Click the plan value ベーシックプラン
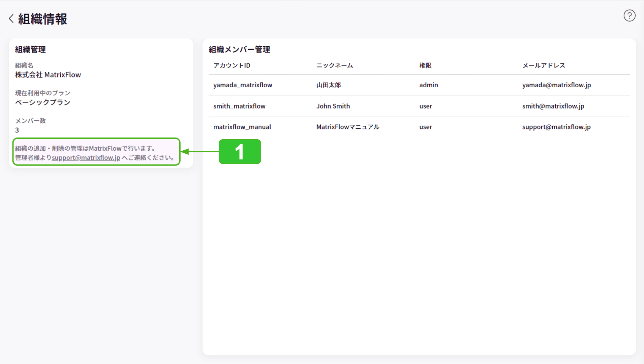The image size is (644, 364). click(x=42, y=102)
